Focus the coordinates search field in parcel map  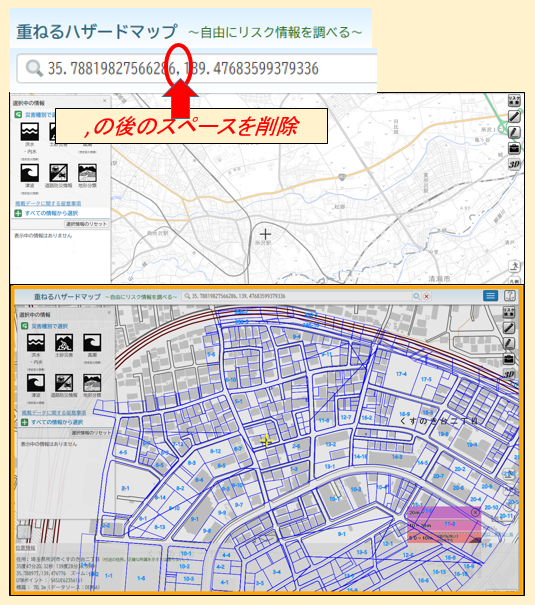[297, 296]
